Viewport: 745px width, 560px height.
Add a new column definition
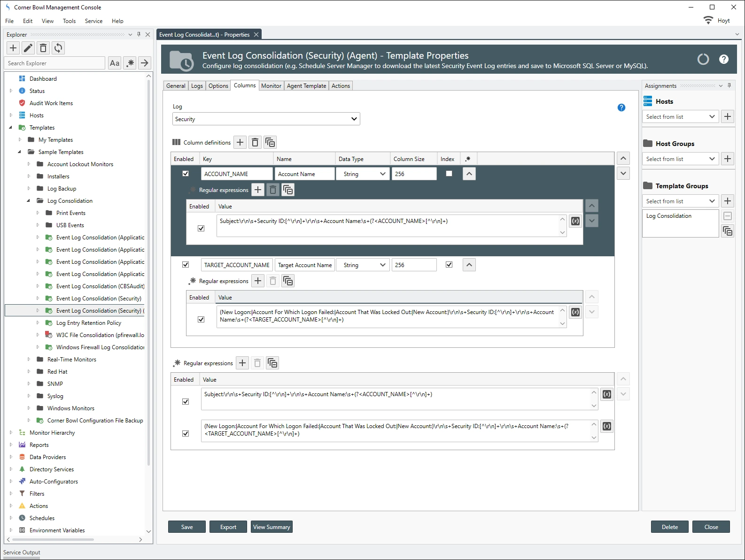click(x=240, y=142)
